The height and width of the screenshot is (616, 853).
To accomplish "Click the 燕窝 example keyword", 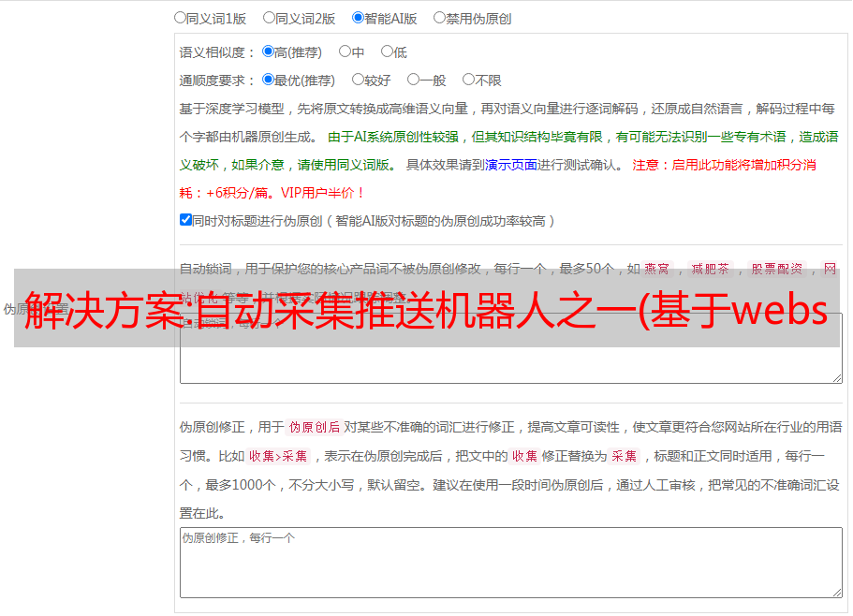I will pyautogui.click(x=656, y=269).
